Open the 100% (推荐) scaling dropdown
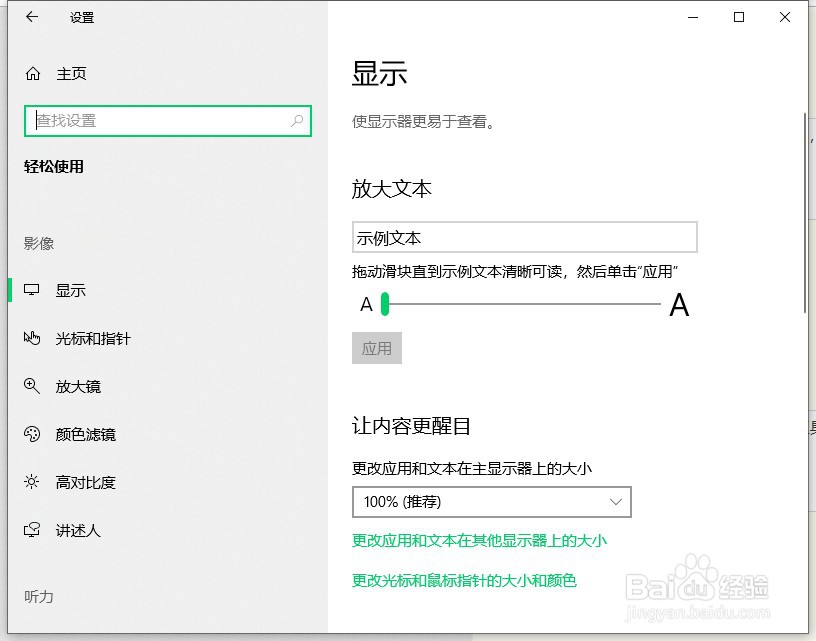Viewport: 816px width, 641px height. click(492, 502)
